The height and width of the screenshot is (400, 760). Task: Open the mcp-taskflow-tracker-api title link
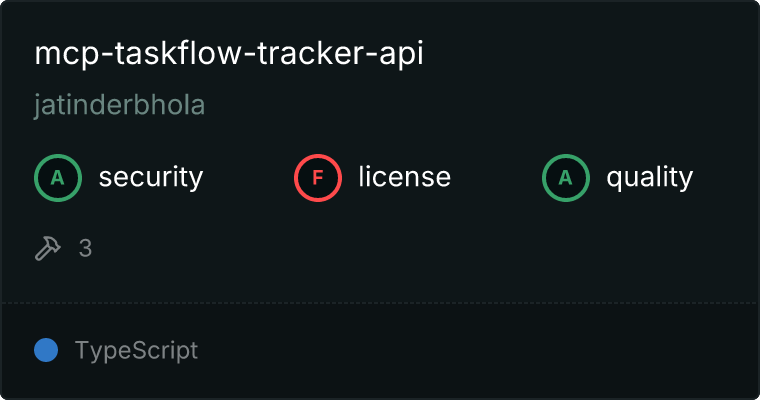229,54
